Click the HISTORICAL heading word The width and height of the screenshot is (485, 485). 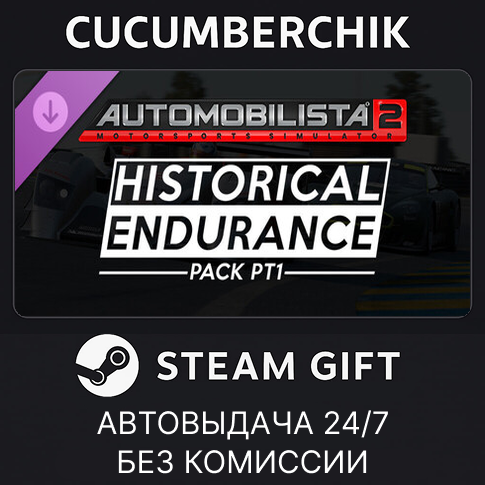248,183
